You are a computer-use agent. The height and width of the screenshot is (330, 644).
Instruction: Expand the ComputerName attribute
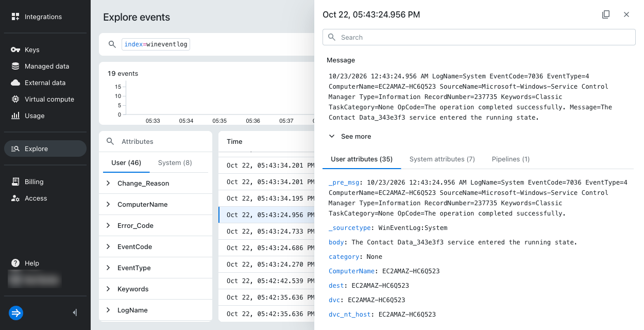[x=108, y=204]
